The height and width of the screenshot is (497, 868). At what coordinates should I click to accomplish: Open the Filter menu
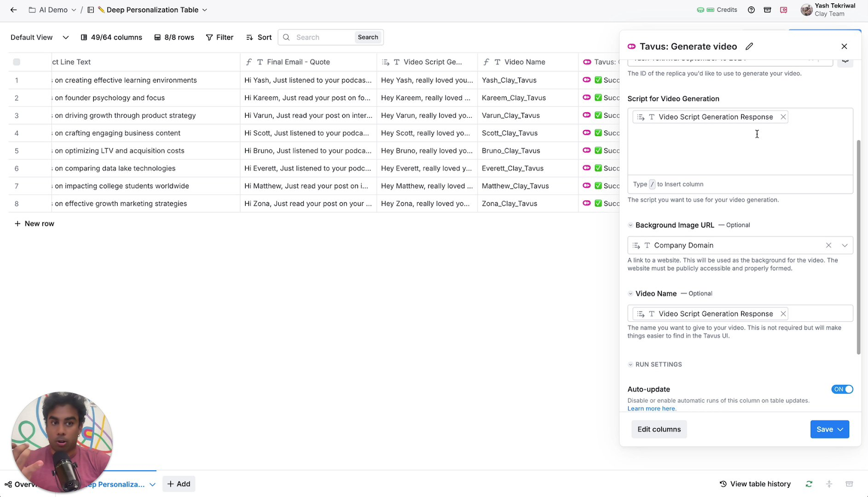point(220,37)
